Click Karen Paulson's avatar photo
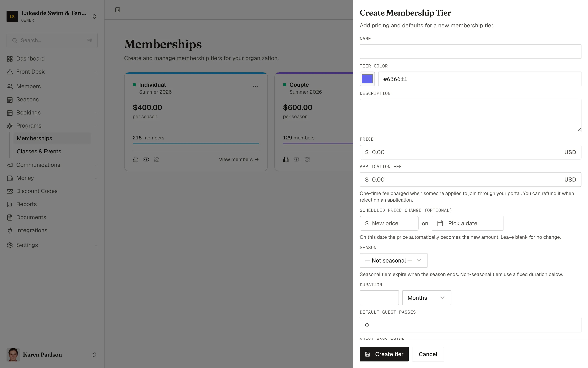 point(13,355)
